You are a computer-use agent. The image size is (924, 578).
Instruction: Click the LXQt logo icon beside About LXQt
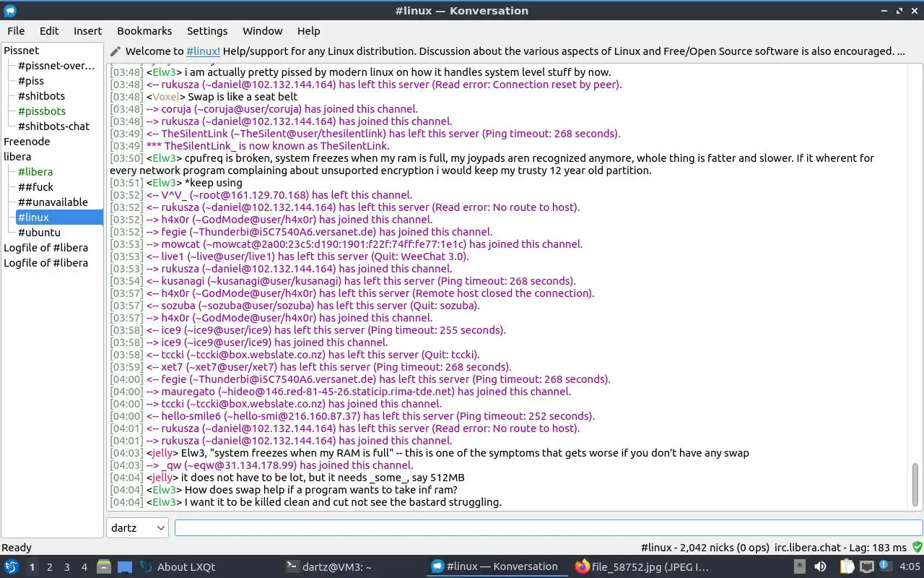point(147,567)
